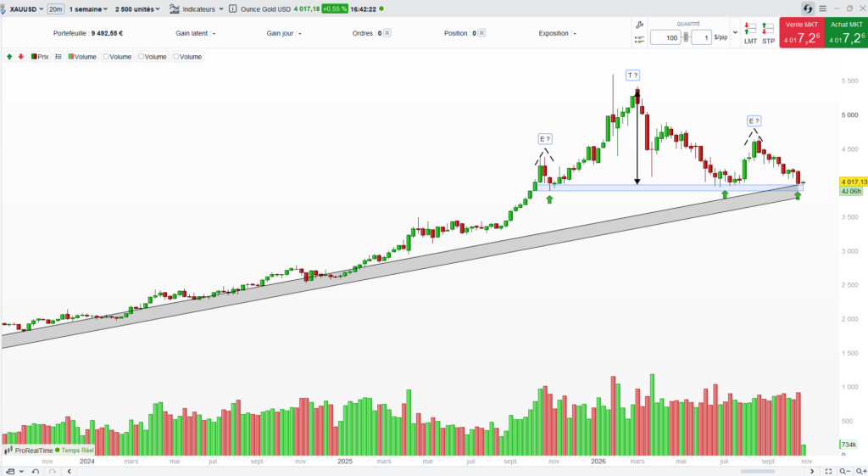The height and width of the screenshot is (476, 868).
Task: Click the current price label 4 017,13
Action: [854, 182]
